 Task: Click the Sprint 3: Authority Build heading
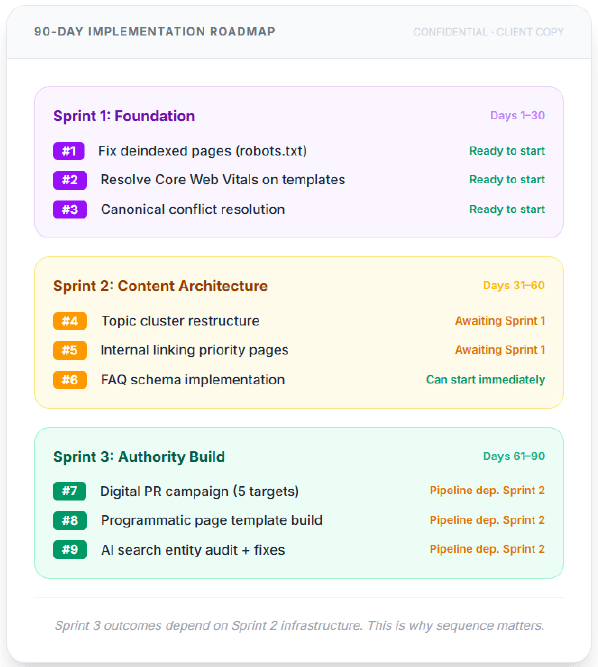[139, 456]
